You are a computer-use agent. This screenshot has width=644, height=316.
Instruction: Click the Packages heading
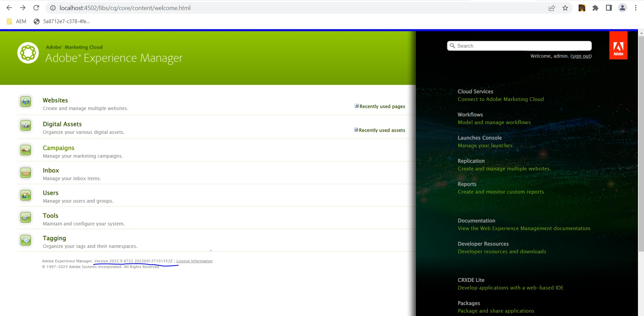469,303
